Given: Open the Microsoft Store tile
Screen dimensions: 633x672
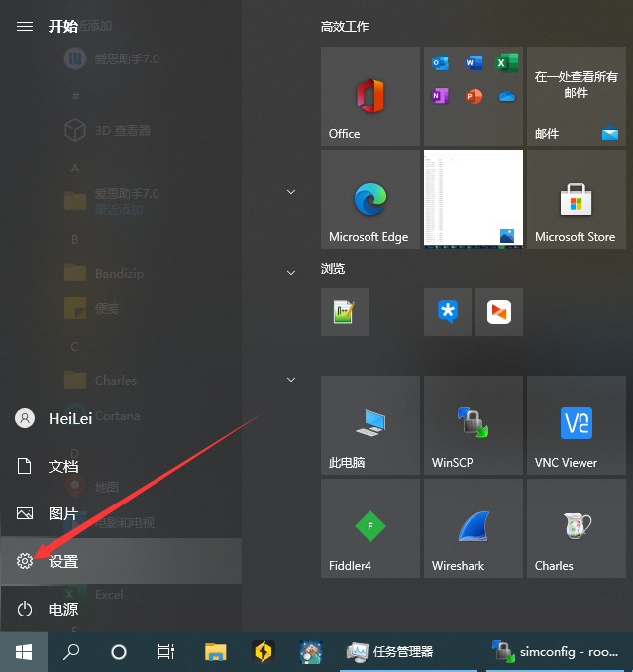Looking at the screenshot, I should pos(577,199).
